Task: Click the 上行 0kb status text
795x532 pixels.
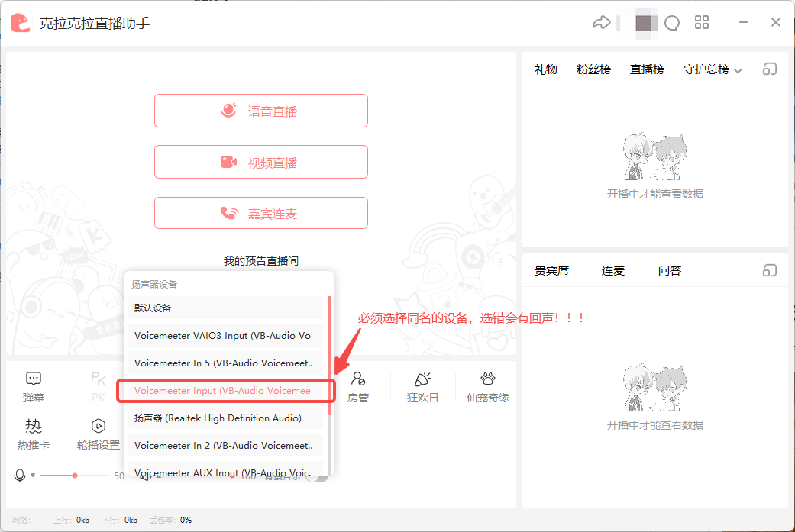Action: [x=72, y=520]
